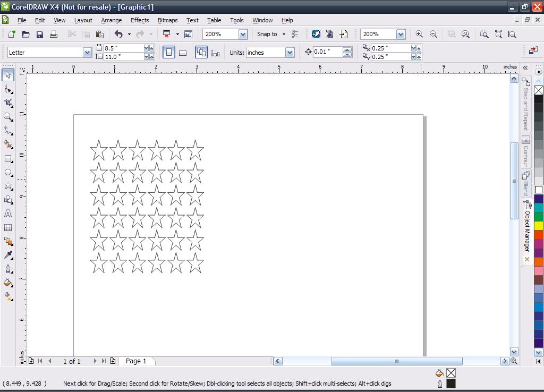
Task: Expand the Units inches dropdown
Action: [290, 53]
